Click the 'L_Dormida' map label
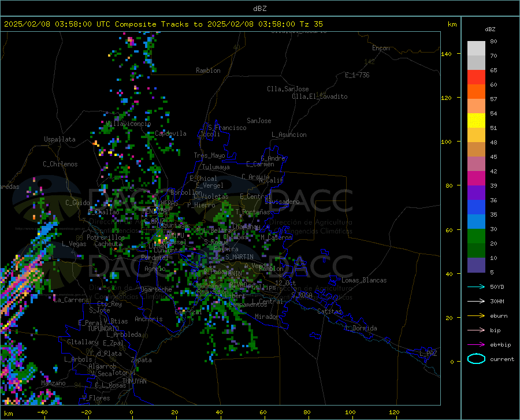 pos(361,328)
